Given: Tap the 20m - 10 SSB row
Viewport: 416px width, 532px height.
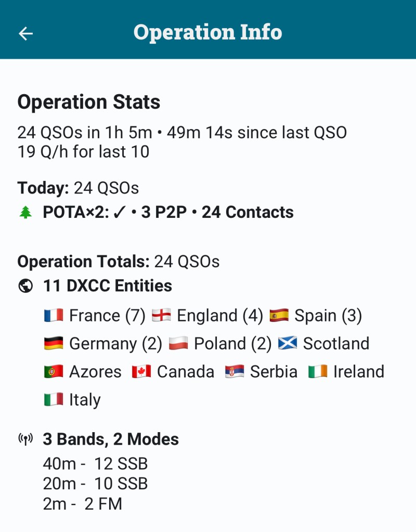Looking at the screenshot, I should click(95, 484).
